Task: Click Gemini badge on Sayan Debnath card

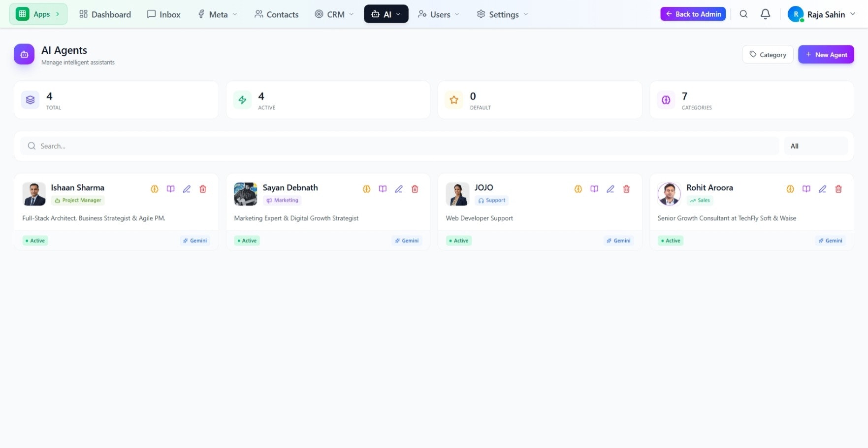Action: click(407, 241)
